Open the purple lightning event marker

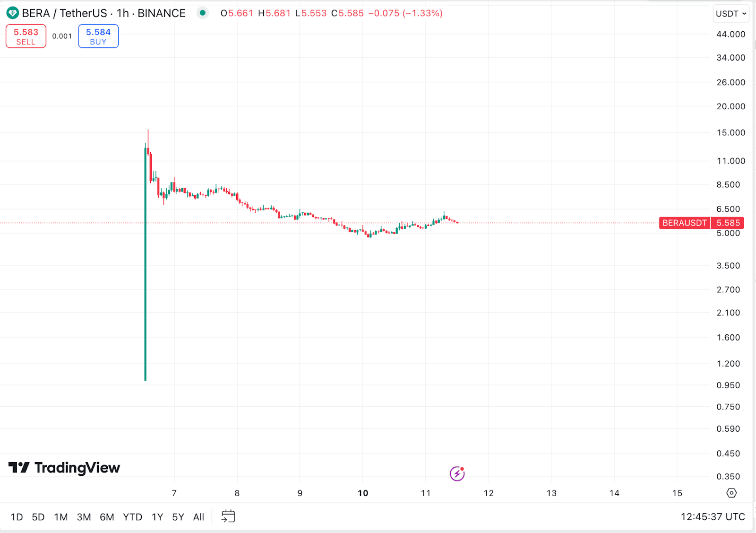(457, 473)
